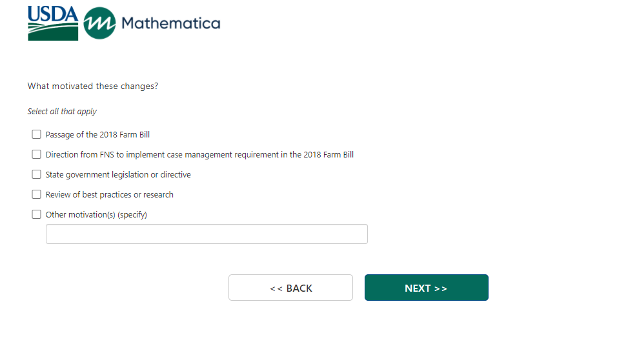Enable State government legislation or directive checkbox
The width and height of the screenshot is (617, 364).
pyautogui.click(x=37, y=175)
